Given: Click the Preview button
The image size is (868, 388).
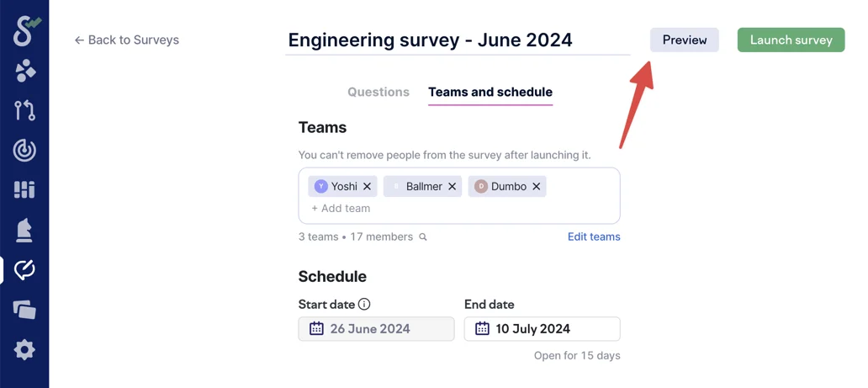Looking at the screenshot, I should 684,40.
